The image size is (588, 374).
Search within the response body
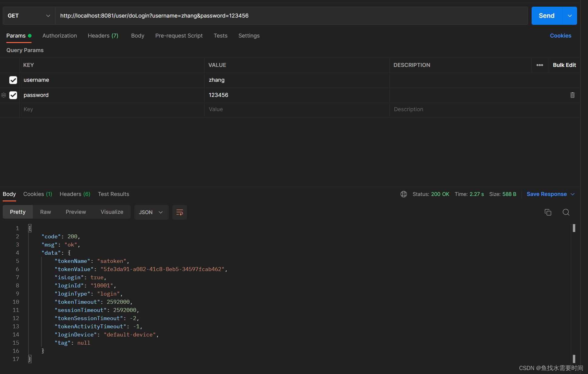[566, 212]
